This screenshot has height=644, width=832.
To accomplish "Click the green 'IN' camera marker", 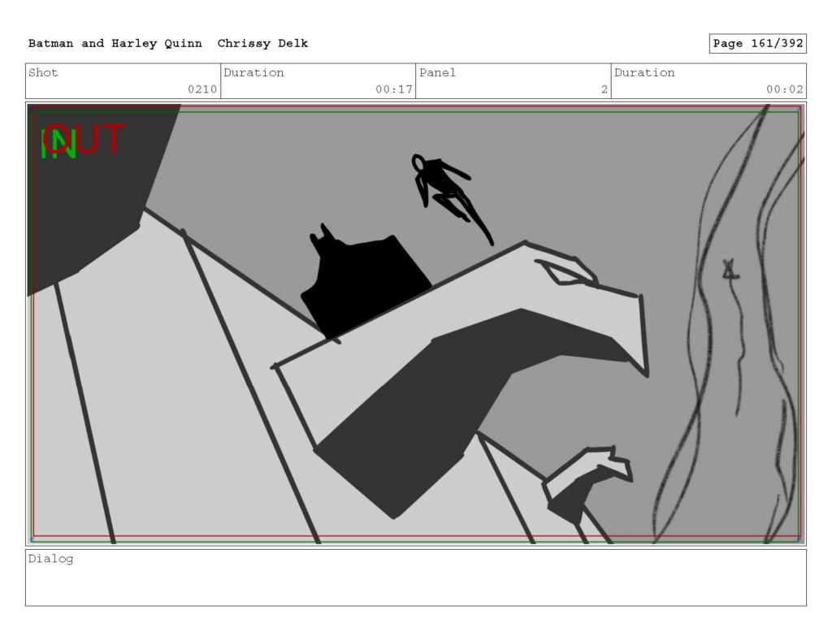I will click(58, 145).
